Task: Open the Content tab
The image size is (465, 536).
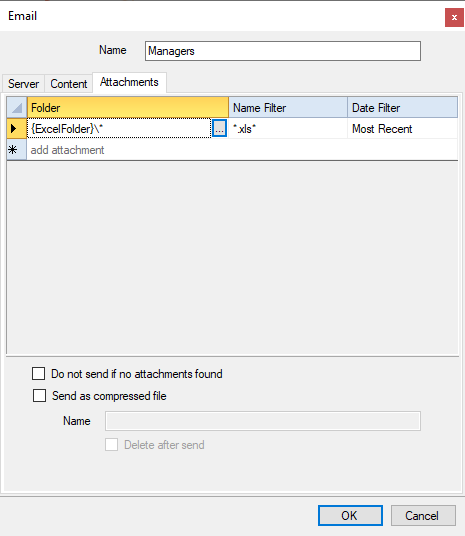Action: pyautogui.click(x=69, y=84)
